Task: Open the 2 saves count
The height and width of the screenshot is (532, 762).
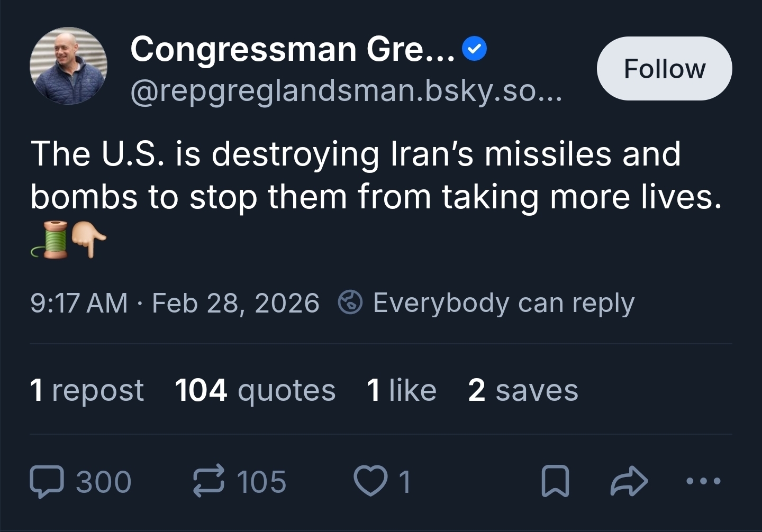Action: pos(523,390)
